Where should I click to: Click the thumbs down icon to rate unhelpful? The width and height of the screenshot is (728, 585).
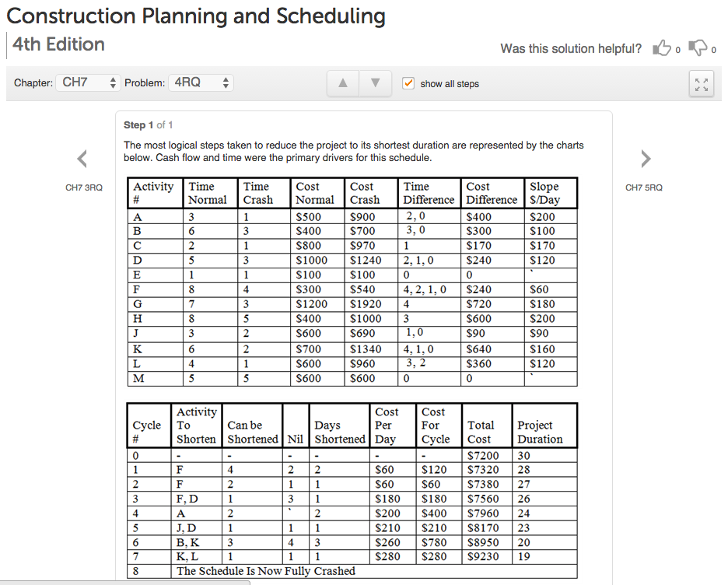(698, 48)
